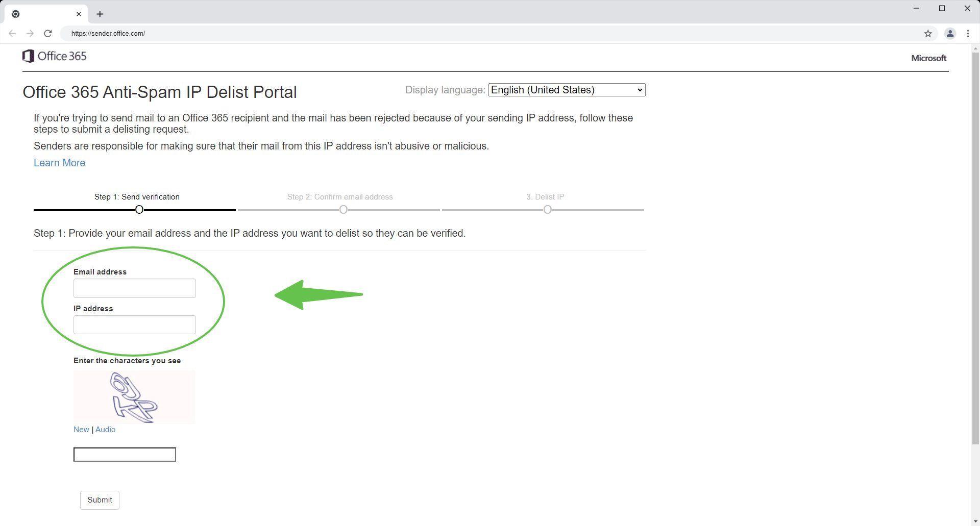Click the 'Display language:' label

445,90
